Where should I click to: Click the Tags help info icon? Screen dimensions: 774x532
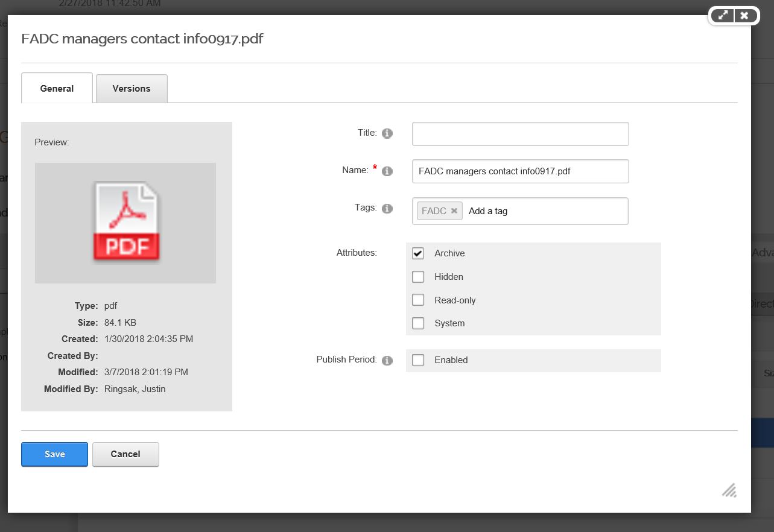pos(387,209)
